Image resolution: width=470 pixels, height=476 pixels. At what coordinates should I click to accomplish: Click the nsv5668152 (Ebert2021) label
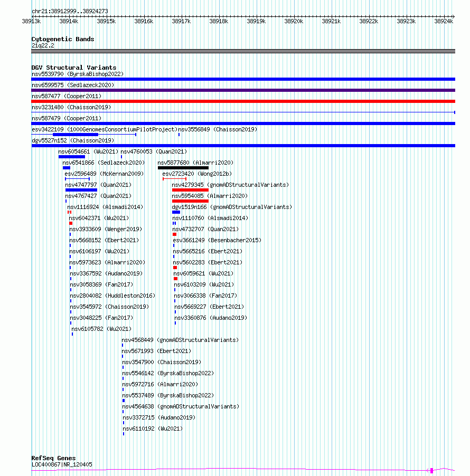104,240
